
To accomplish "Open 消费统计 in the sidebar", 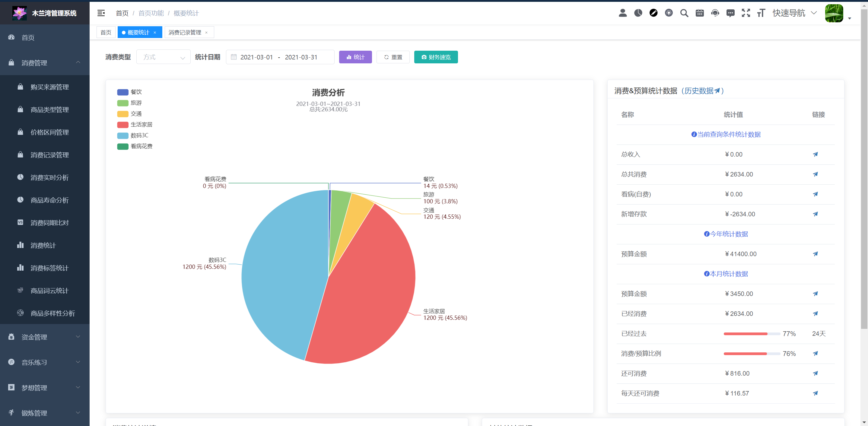I will [45, 245].
